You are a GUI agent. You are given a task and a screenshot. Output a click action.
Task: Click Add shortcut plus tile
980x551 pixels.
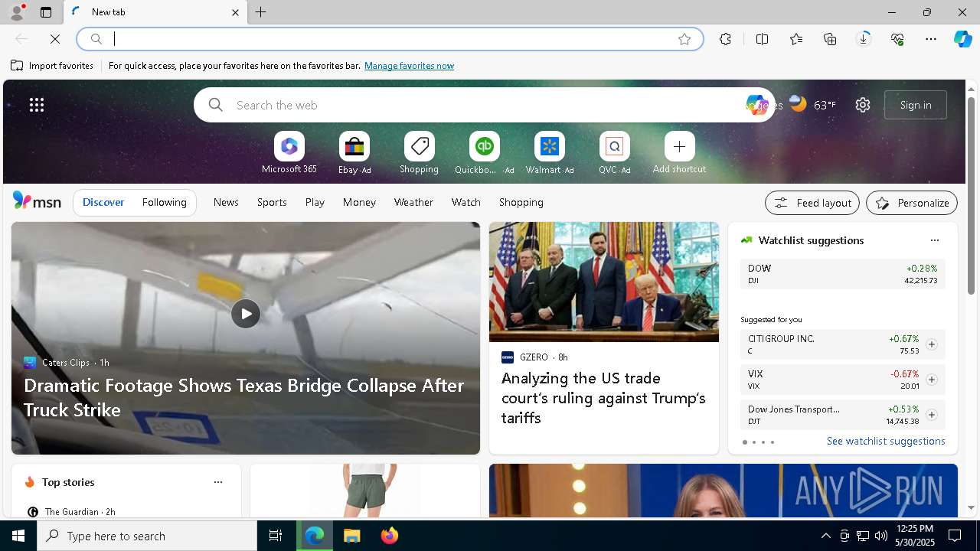(679, 152)
